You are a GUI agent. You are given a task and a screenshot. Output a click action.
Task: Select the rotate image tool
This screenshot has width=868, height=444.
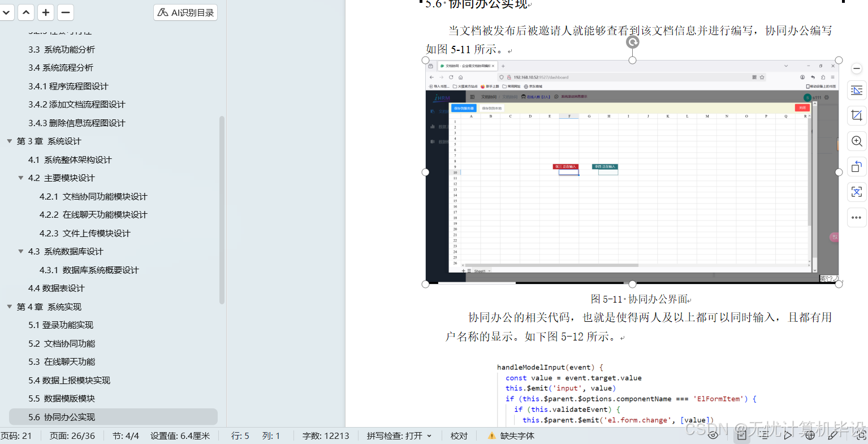(x=856, y=166)
